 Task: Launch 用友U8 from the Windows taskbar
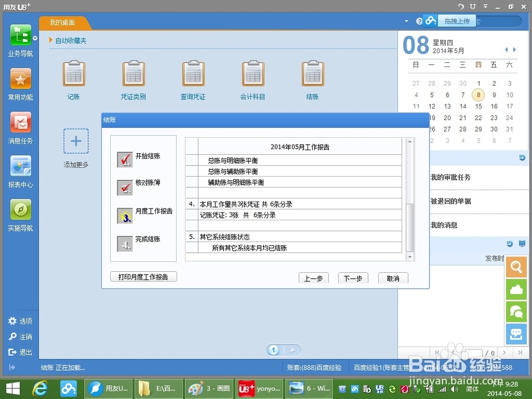(x=108, y=388)
